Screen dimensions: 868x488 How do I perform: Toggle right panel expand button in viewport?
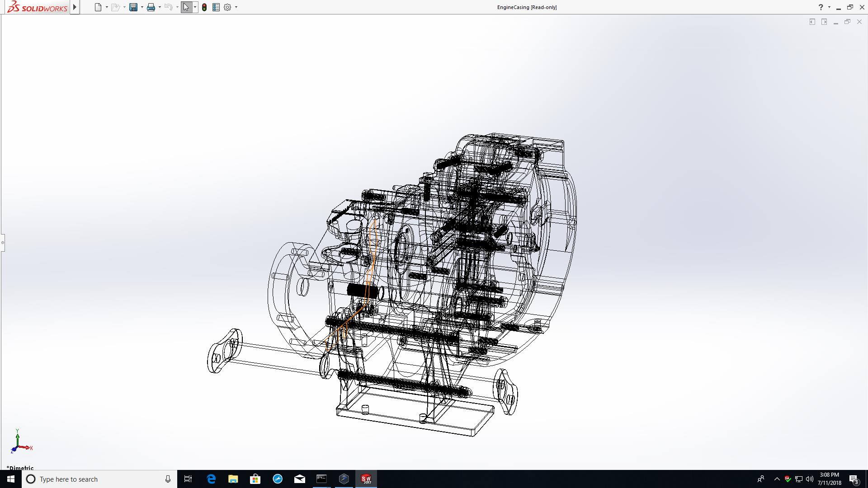pyautogui.click(x=824, y=22)
